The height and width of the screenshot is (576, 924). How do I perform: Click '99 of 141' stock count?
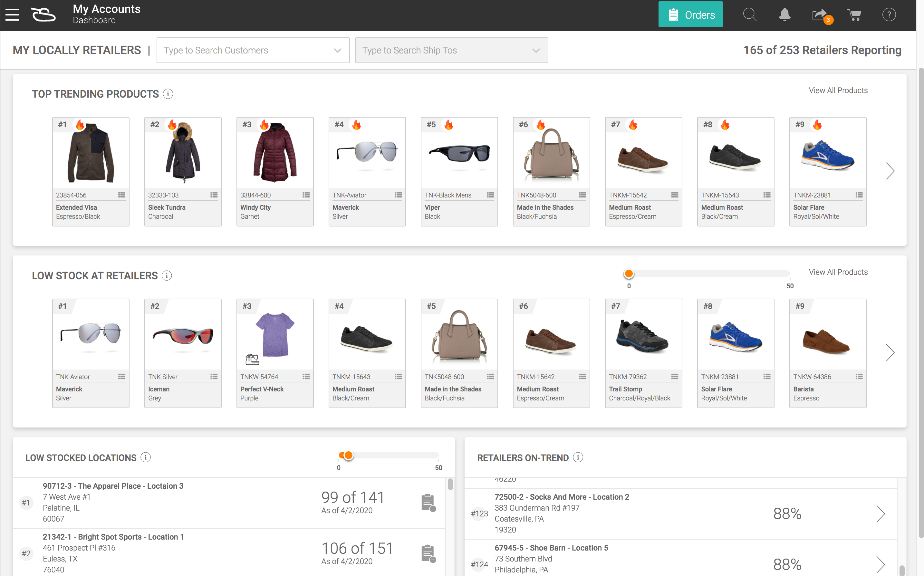point(353,497)
